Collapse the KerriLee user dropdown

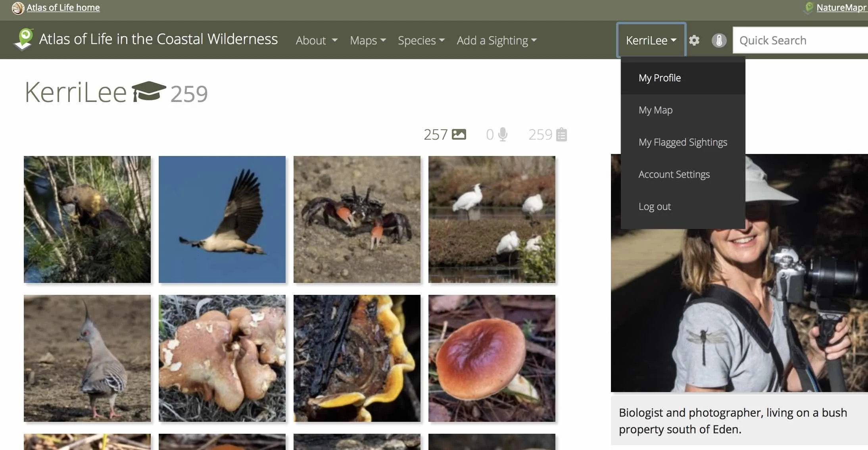point(651,40)
